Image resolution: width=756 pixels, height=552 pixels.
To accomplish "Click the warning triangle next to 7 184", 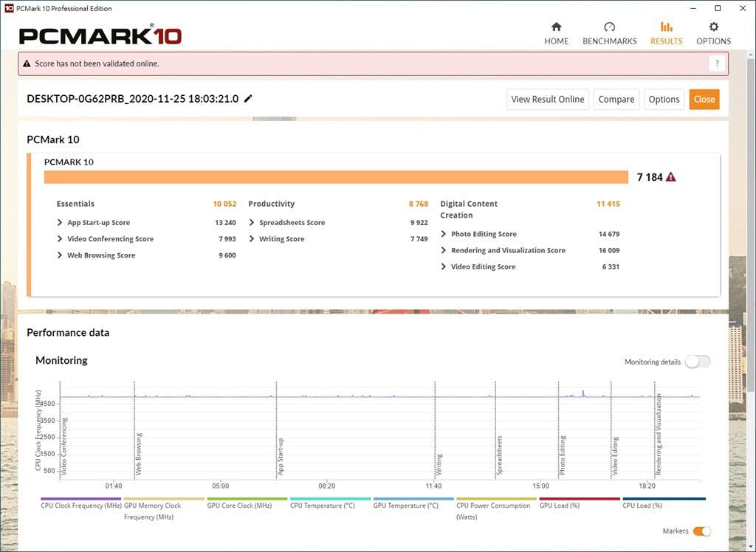I will (670, 177).
